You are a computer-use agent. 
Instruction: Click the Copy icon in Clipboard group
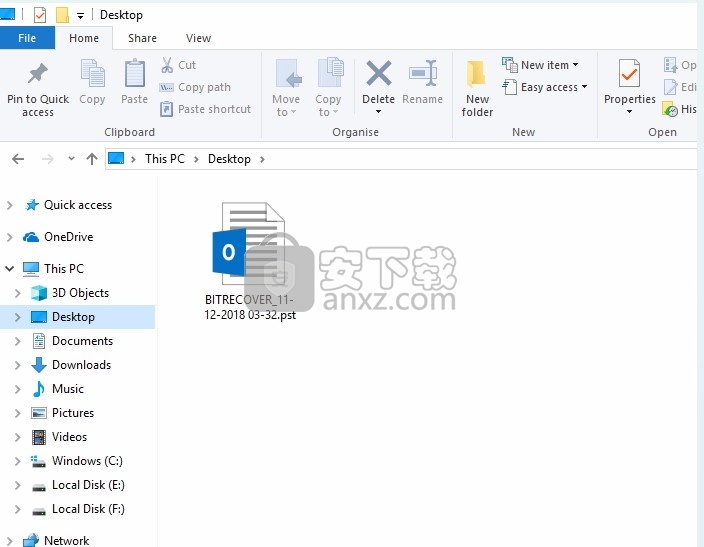coord(92,73)
